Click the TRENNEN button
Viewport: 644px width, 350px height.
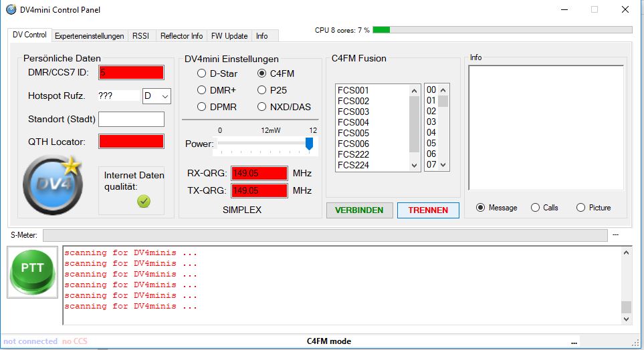(x=428, y=210)
